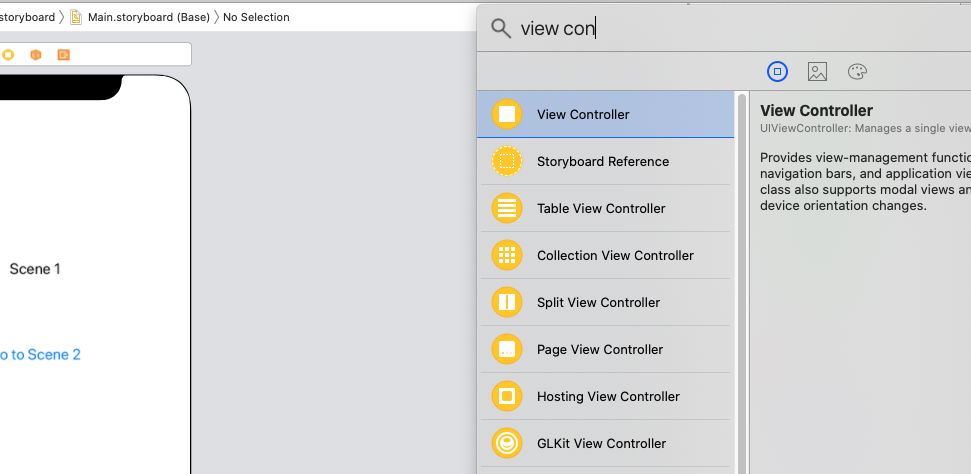The image size is (971, 474).
Task: Click the View Controller dock icon in scene header
Action: tap(8, 55)
